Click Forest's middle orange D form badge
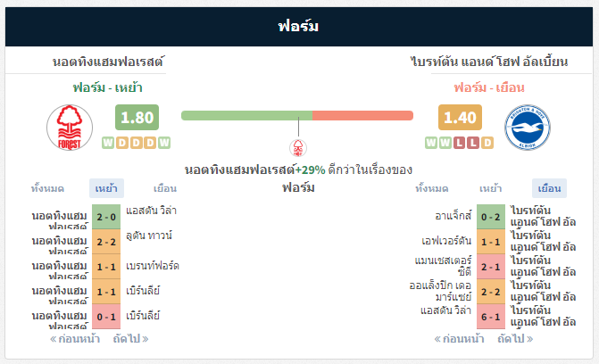Screen dimensions: 599x364 pos(137,143)
